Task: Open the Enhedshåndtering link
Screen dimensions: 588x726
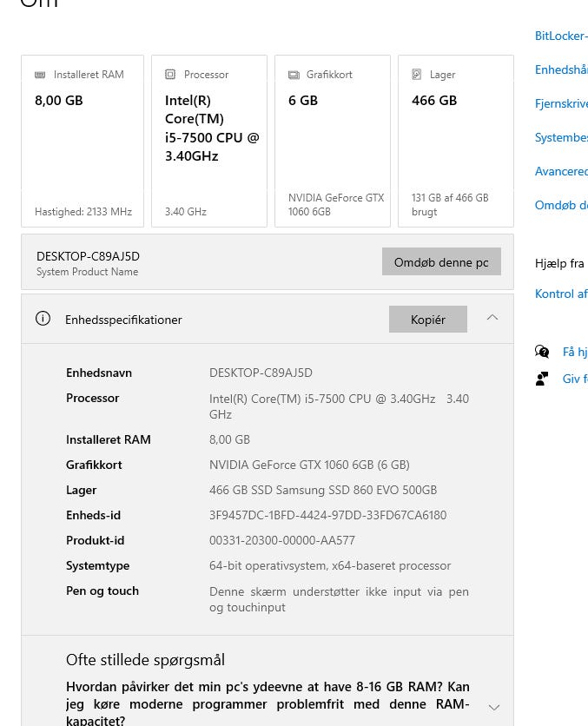Action: click(561, 69)
